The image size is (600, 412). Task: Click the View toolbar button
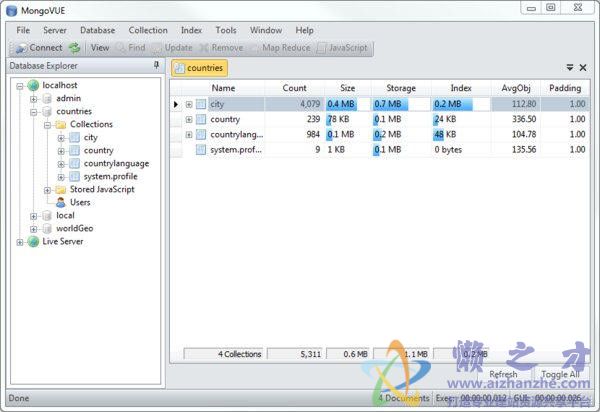click(x=100, y=48)
